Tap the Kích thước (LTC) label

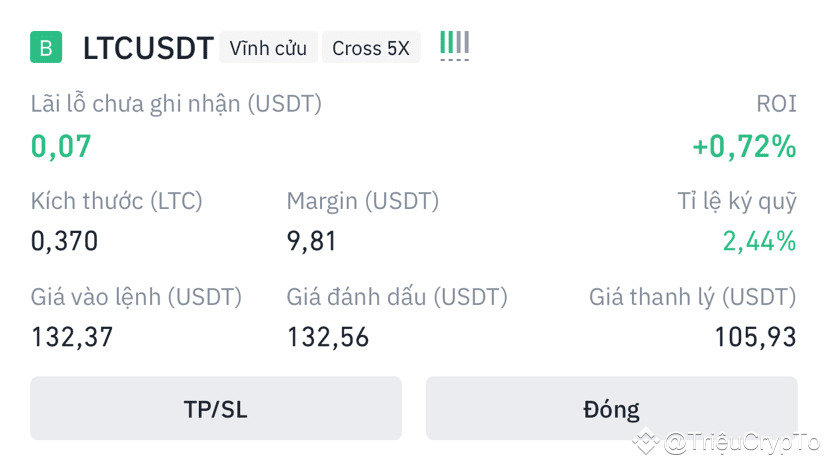(x=117, y=201)
